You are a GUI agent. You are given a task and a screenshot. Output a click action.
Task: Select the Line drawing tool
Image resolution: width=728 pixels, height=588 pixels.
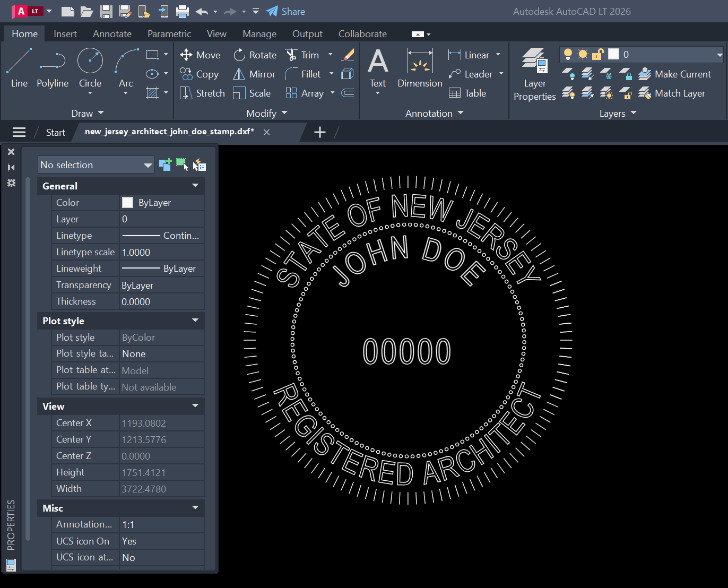pyautogui.click(x=19, y=68)
